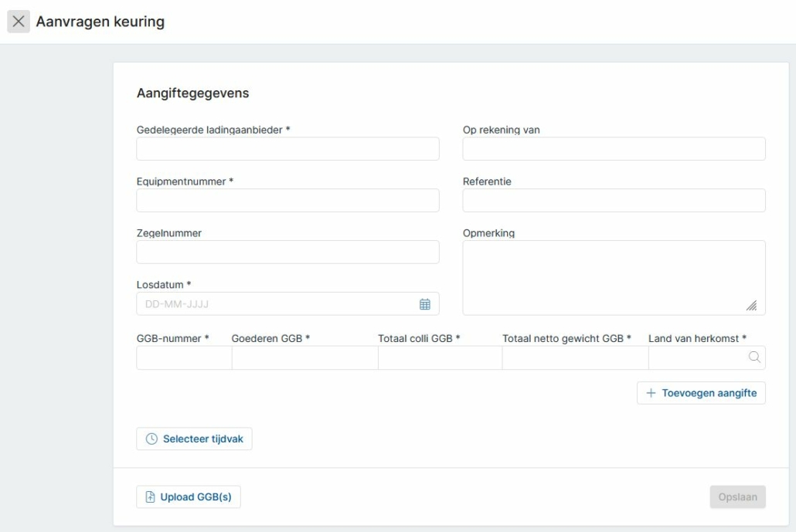796x532 pixels.
Task: Click the Totaal netto gewicht GGB field
Action: (x=575, y=357)
